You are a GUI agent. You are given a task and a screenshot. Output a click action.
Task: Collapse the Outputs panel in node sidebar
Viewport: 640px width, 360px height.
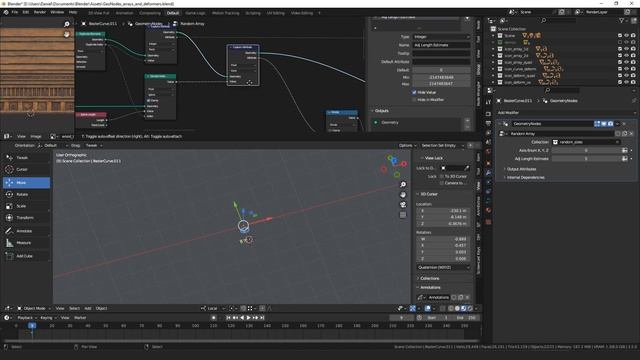pyautogui.click(x=380, y=111)
